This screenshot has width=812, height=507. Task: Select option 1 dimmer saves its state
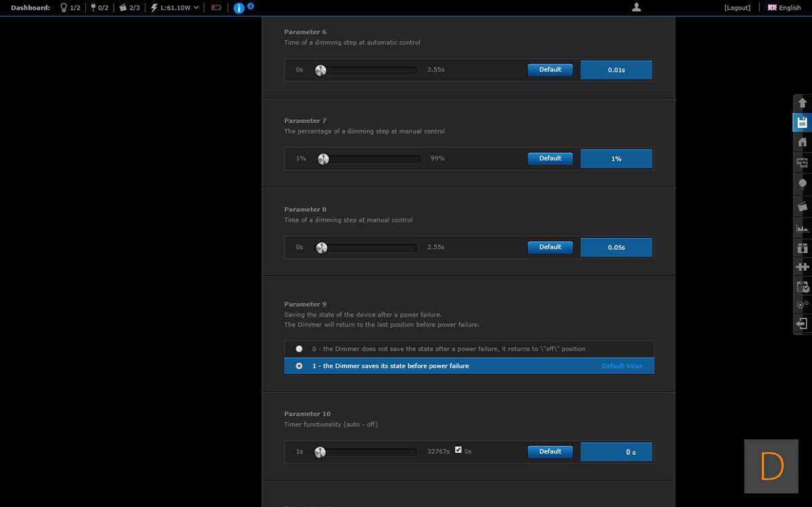[299, 366]
